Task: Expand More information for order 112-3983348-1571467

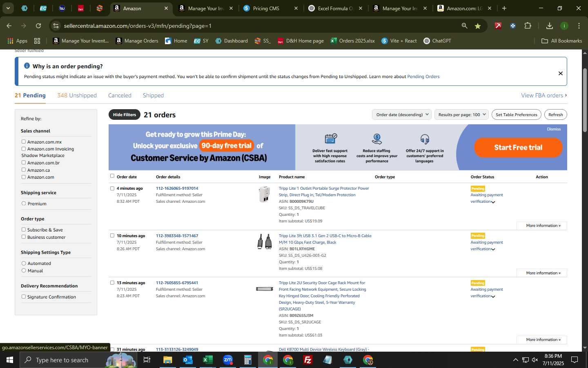Action: (x=541, y=273)
